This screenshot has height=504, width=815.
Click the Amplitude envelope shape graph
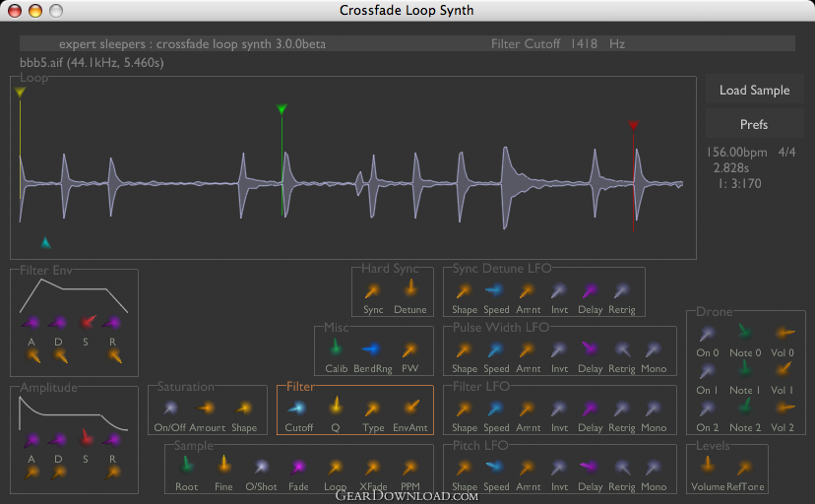73,413
